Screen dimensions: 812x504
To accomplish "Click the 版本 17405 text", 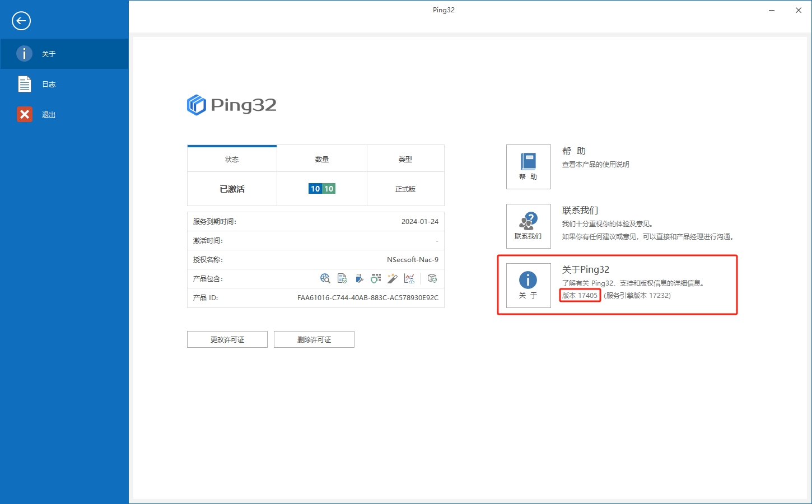I will (x=580, y=295).
